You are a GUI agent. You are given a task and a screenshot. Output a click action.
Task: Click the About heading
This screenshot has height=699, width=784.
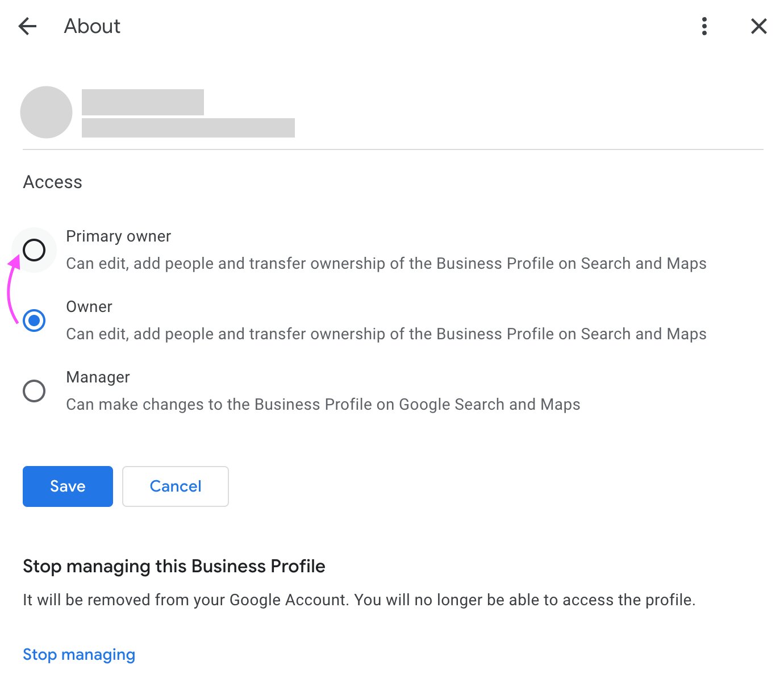point(92,26)
